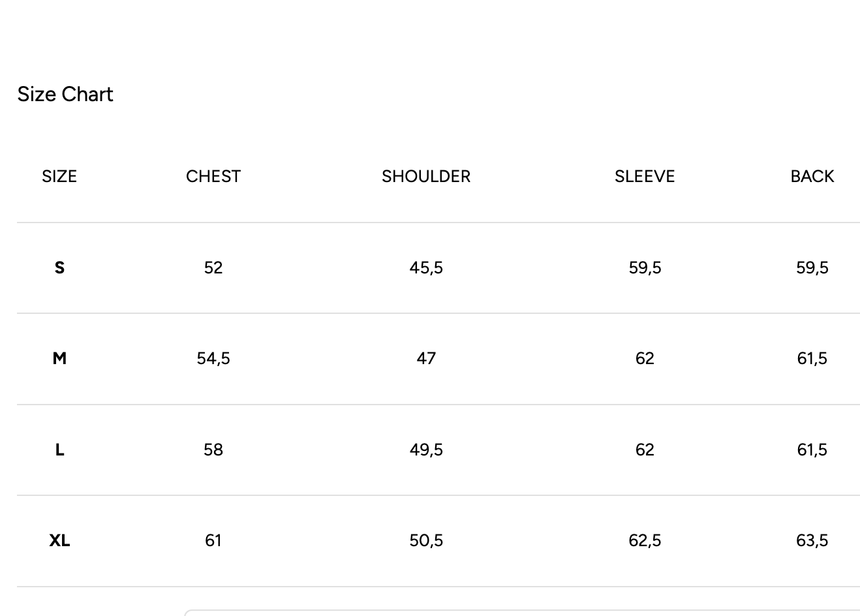
Task: Click the BACK column header
Action: click(x=812, y=177)
